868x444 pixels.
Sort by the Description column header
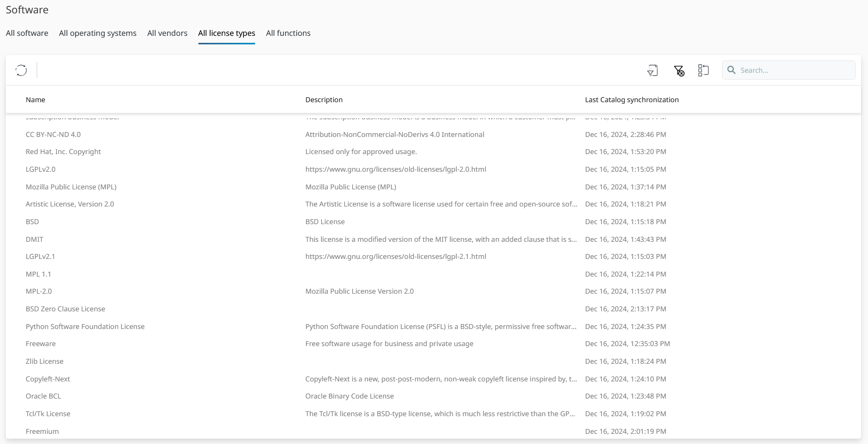pyautogui.click(x=324, y=100)
